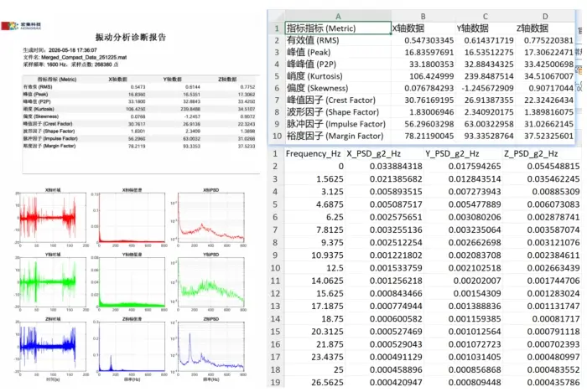Click the generation time line in the report
This screenshot has width=587, height=392.
pos(60,50)
